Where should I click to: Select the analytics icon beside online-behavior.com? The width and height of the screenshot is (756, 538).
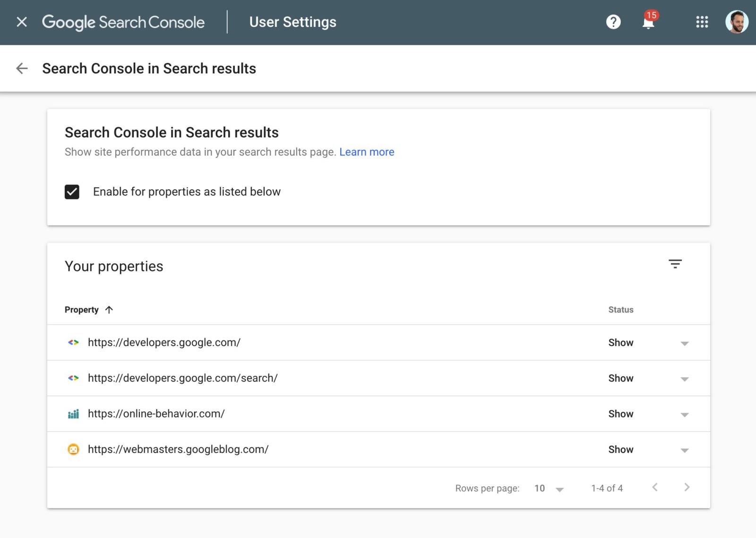[x=73, y=414]
